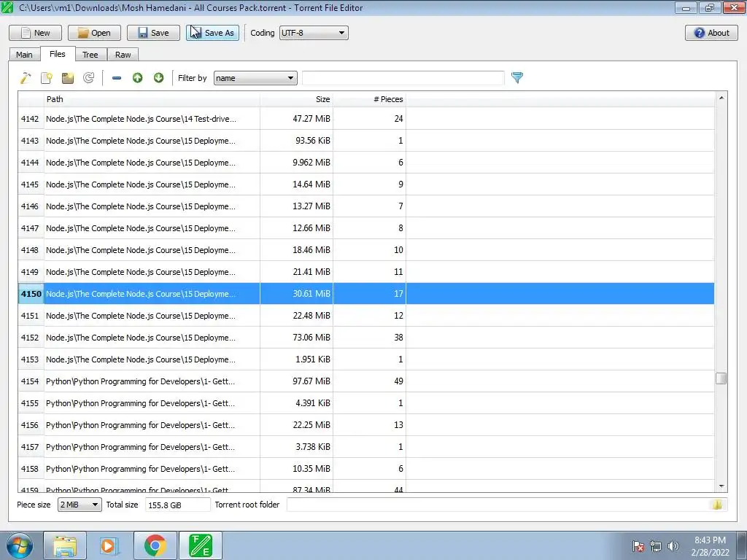Select file row number 4143
Viewport: 747px width, 560px height.
(29, 141)
